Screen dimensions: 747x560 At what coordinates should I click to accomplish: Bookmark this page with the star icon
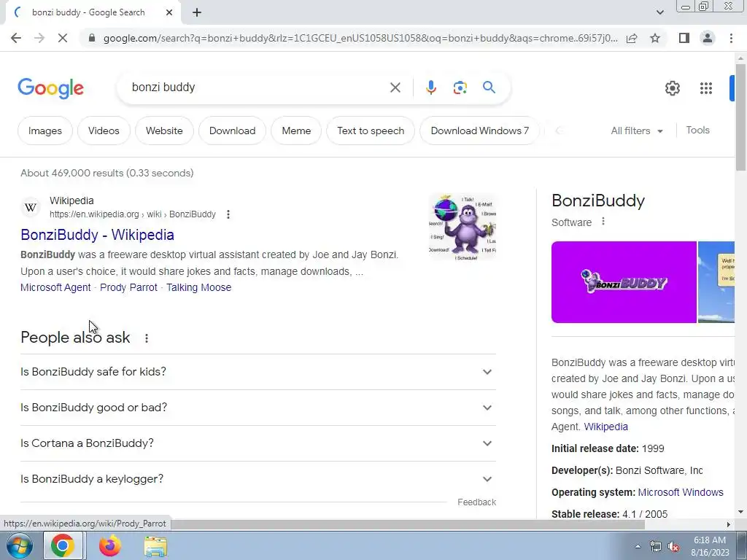click(x=655, y=38)
